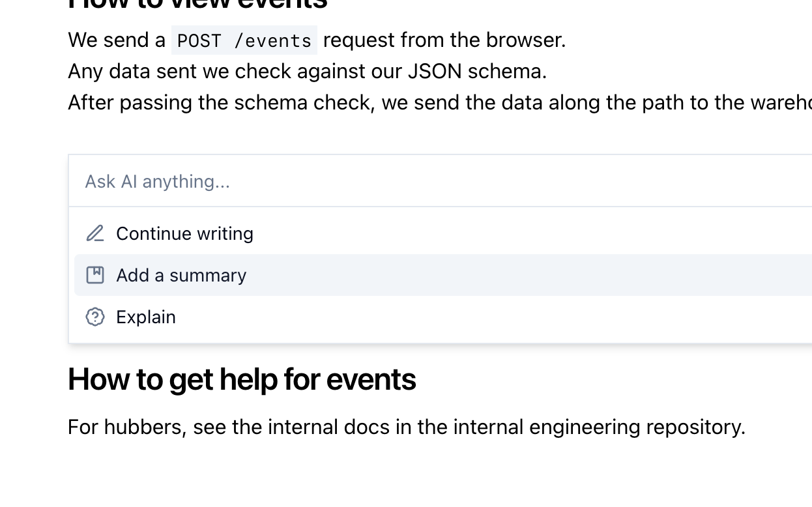The height and width of the screenshot is (507, 812).
Task: Click the "How to get help for events" heading
Action: 242,379
